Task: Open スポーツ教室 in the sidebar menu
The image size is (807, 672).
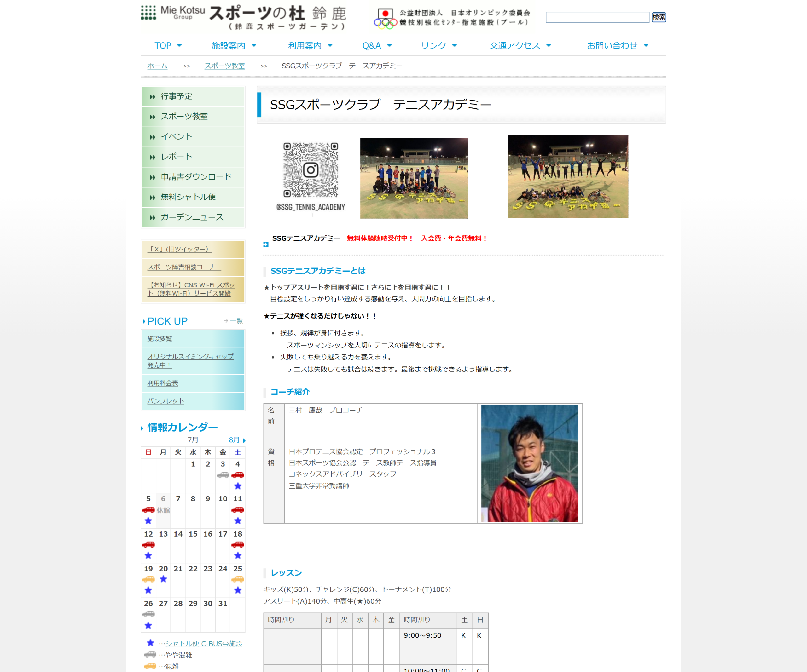Action: point(193,117)
